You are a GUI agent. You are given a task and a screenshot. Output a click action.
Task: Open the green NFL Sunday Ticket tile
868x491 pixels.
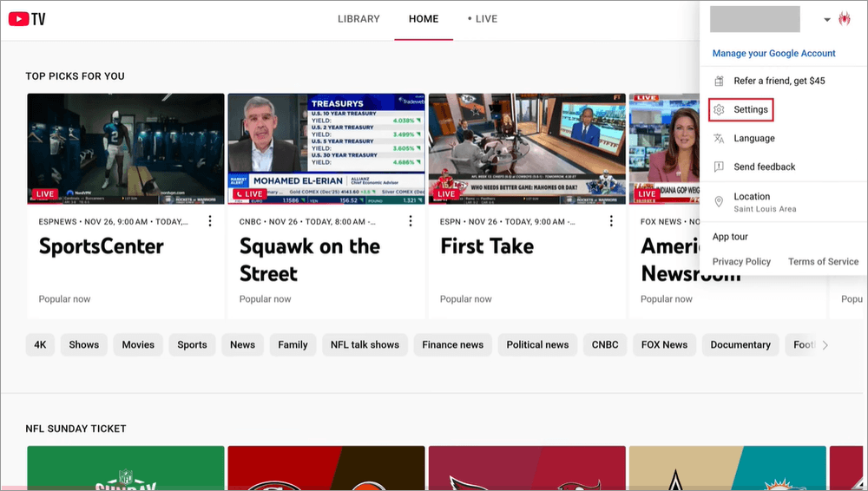(126, 468)
